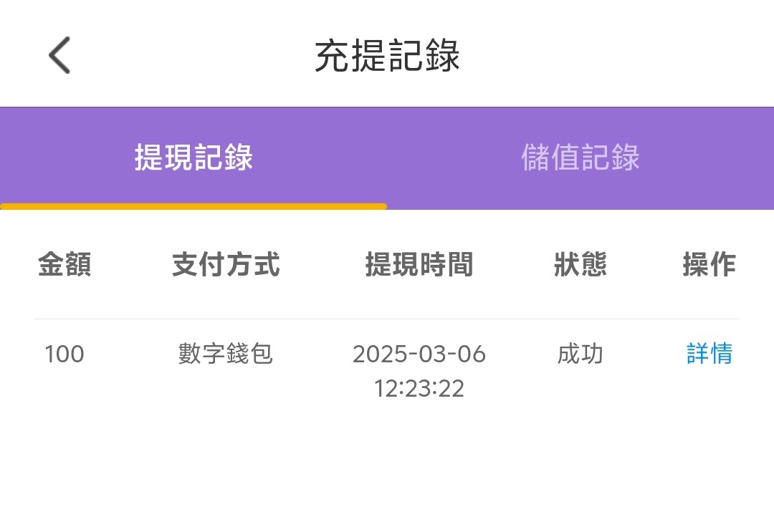This screenshot has height=532, width=774.
Task: Click the 狀態 column header
Action: click(x=580, y=265)
